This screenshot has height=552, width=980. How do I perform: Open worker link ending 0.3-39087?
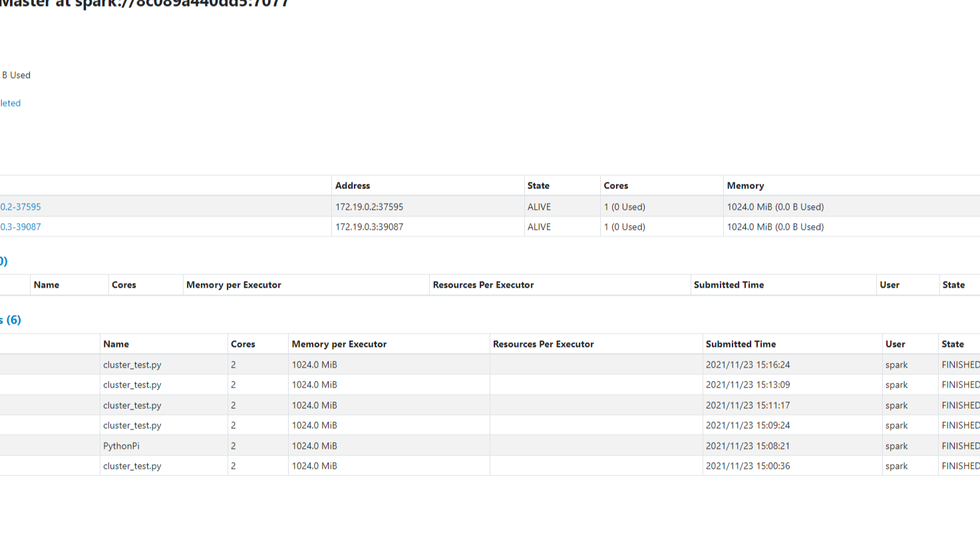coord(21,227)
